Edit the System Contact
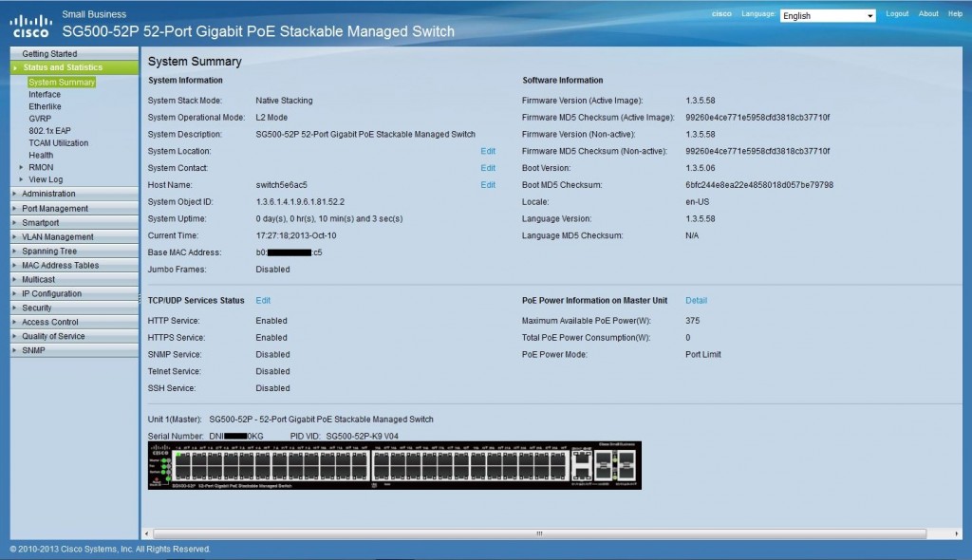Screen dimensions: 972x560 point(488,168)
